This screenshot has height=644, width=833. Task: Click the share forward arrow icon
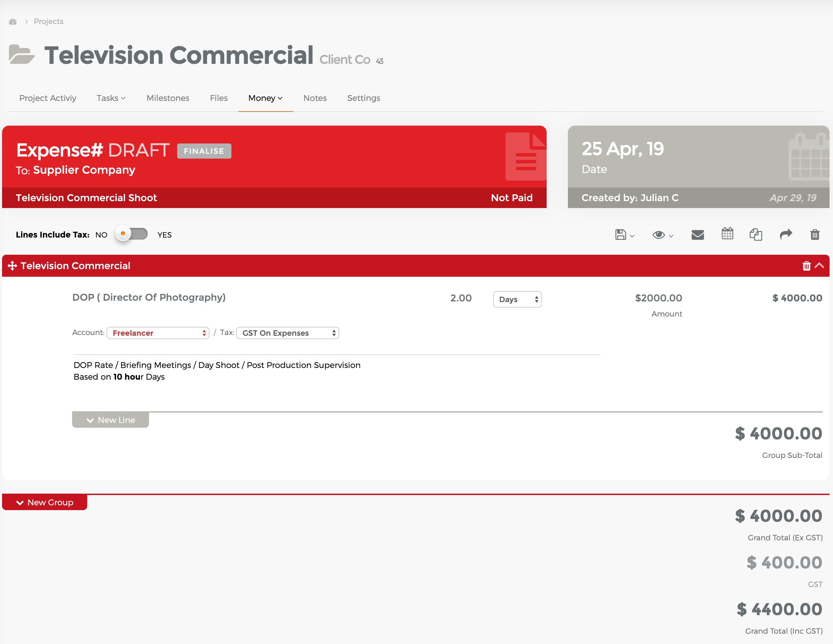click(786, 234)
